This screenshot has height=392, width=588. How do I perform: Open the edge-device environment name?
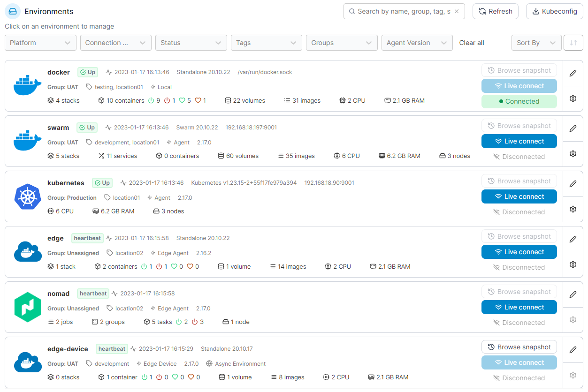(x=68, y=349)
